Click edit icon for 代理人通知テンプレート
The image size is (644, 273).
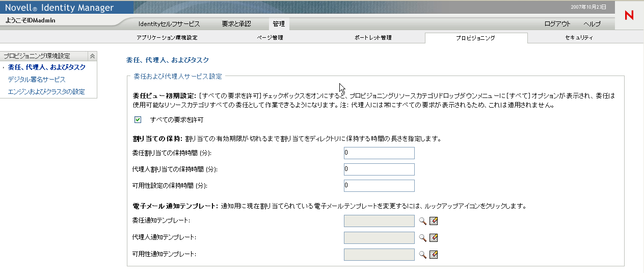click(434, 238)
